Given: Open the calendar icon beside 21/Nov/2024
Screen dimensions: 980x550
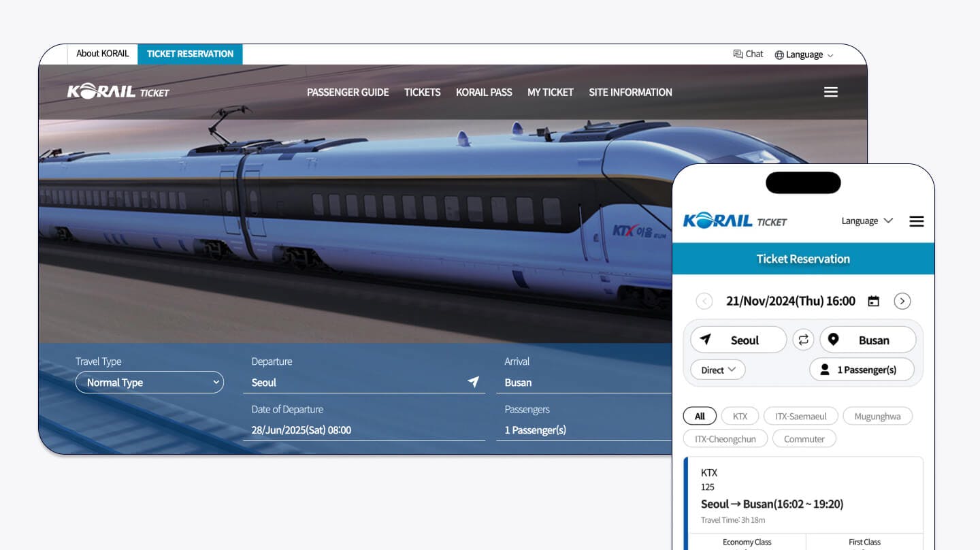Looking at the screenshot, I should tap(874, 301).
